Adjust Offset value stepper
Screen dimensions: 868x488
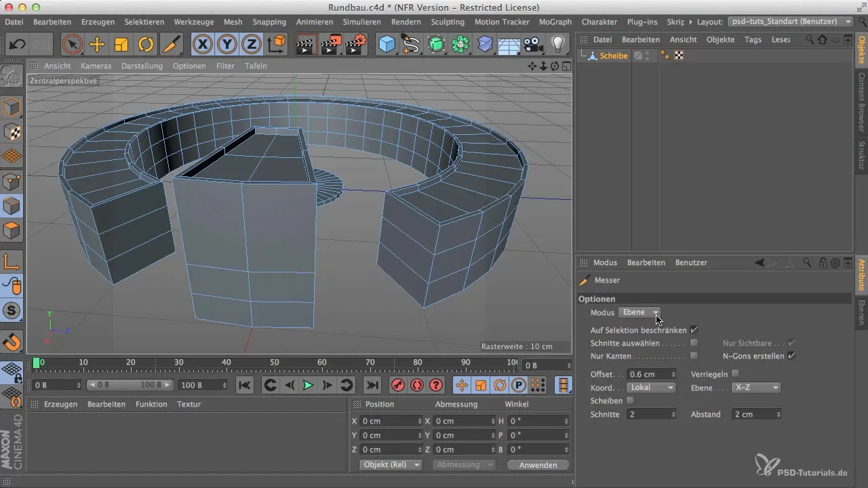coord(673,374)
